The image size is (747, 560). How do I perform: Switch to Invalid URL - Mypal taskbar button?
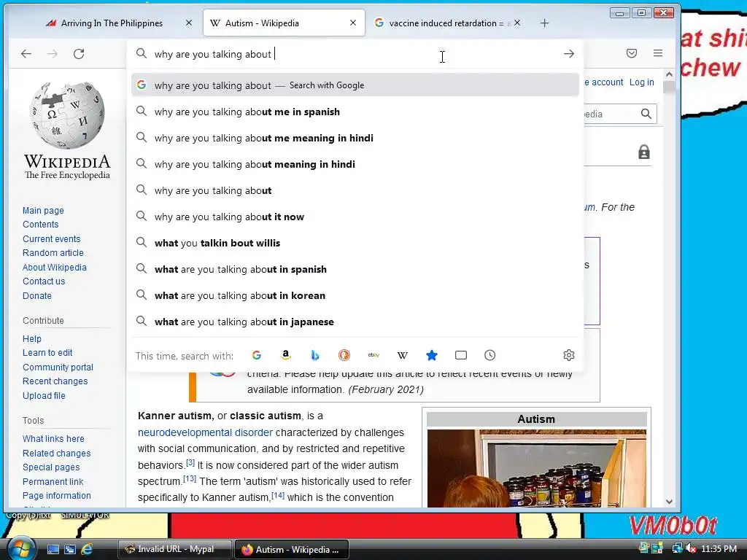pyautogui.click(x=174, y=549)
